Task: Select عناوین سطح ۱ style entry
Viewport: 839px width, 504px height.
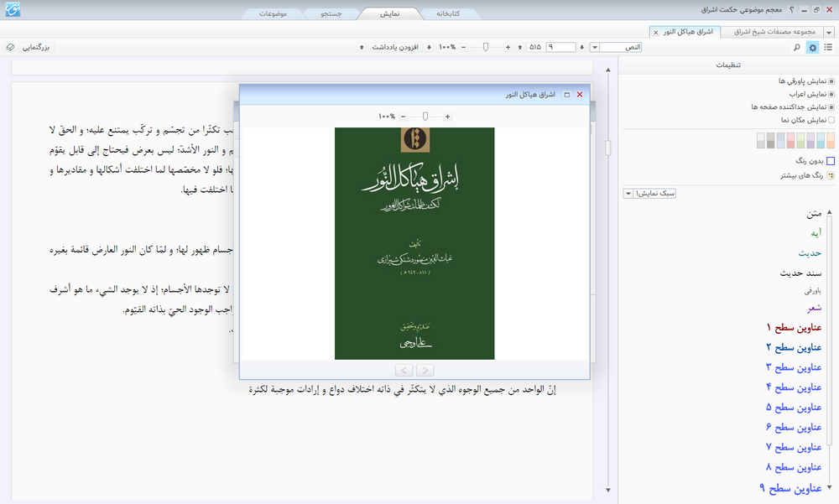Action: (794, 327)
